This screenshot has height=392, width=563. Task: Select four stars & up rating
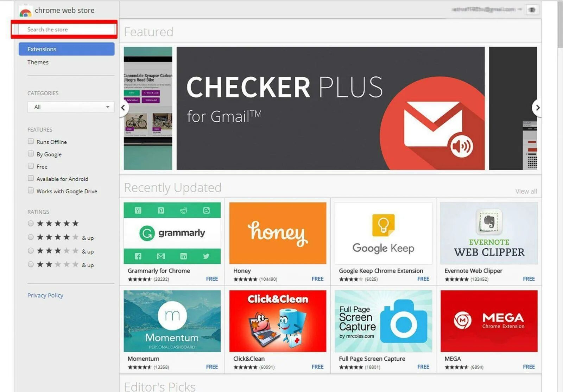click(x=31, y=237)
